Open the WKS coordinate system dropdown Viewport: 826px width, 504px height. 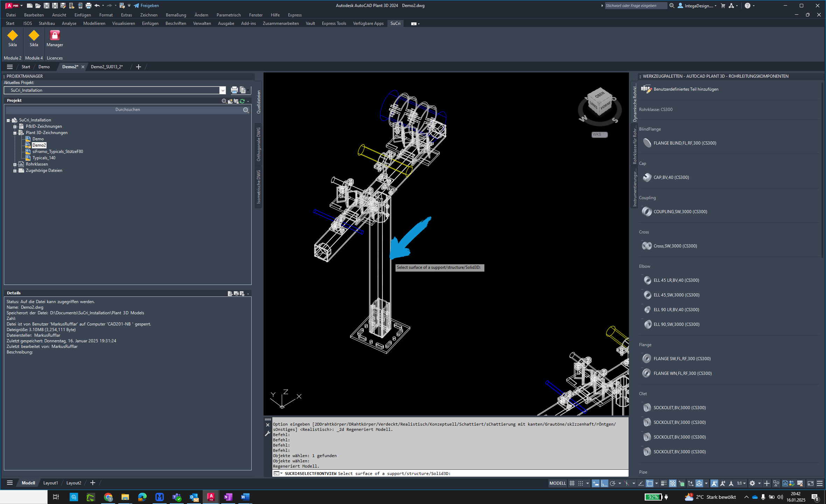pos(600,134)
